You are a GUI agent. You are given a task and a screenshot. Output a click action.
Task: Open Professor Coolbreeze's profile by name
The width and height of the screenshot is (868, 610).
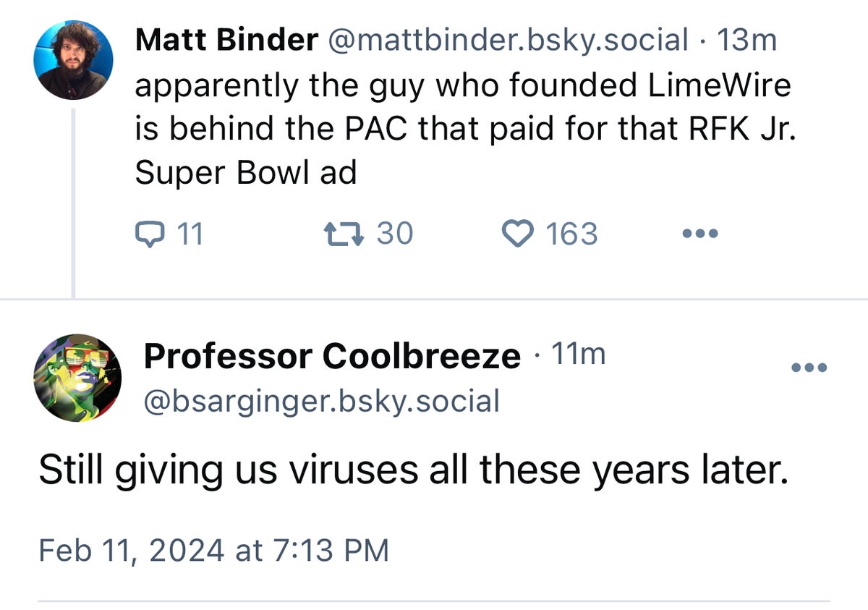(x=332, y=356)
